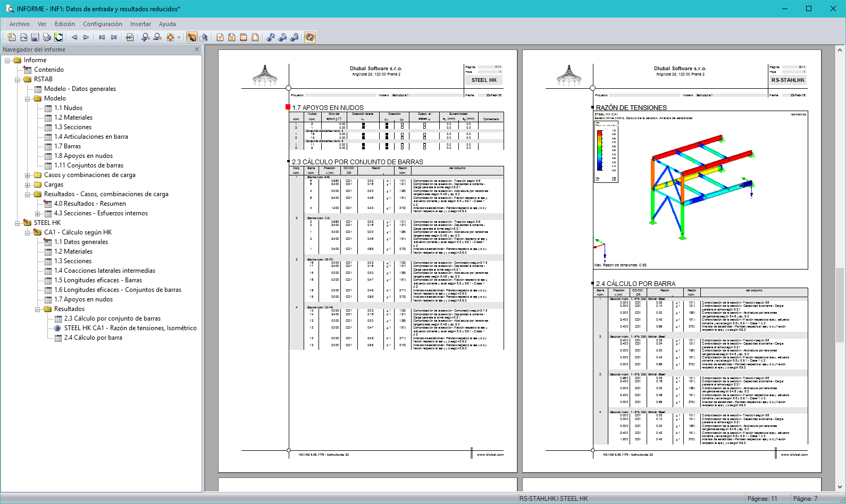Select 1.4 Articulaciones en barra
846x504 pixels.
tap(91, 137)
